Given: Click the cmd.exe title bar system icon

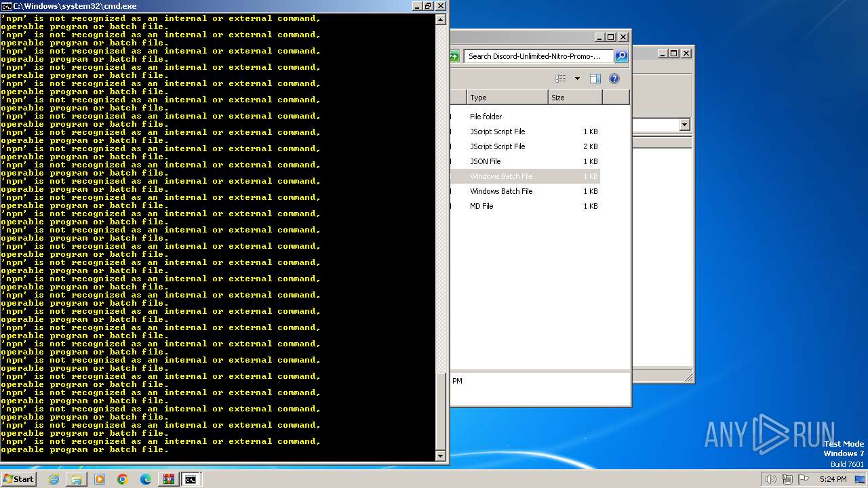Looking at the screenshot, I should [x=6, y=6].
